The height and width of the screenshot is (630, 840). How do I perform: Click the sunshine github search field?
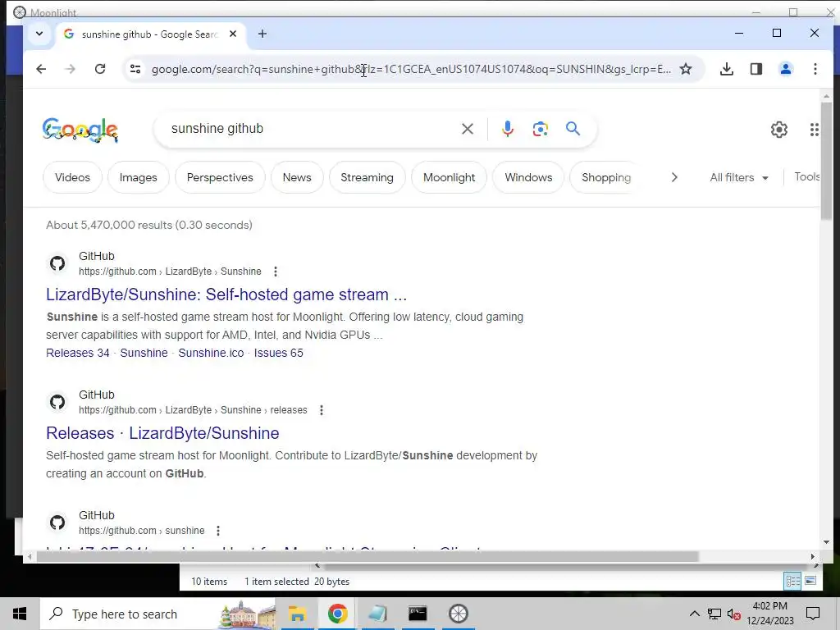pyautogui.click(x=311, y=129)
